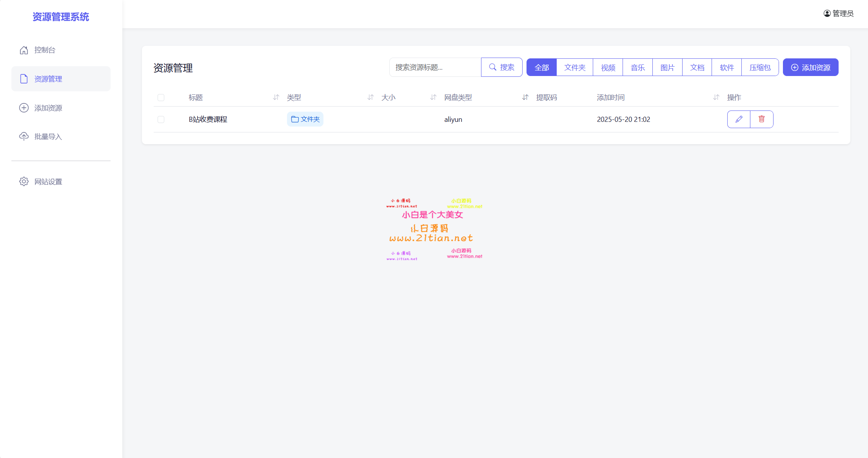Open 批量导入 via the upload cloud icon

coord(24,136)
